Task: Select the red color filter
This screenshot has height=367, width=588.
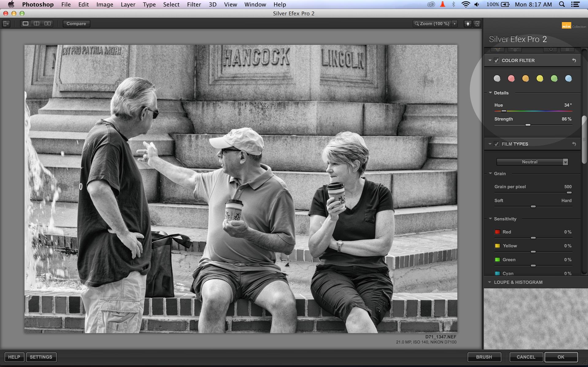Action: [511, 79]
